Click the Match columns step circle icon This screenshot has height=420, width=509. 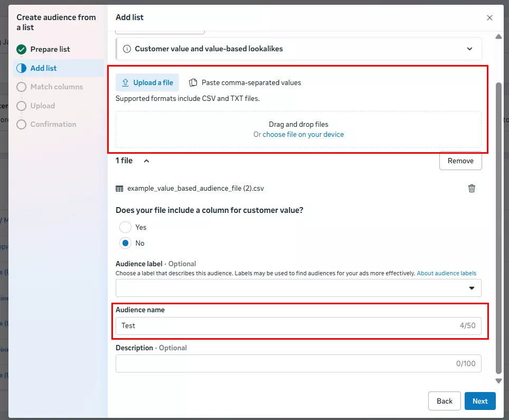click(x=21, y=87)
